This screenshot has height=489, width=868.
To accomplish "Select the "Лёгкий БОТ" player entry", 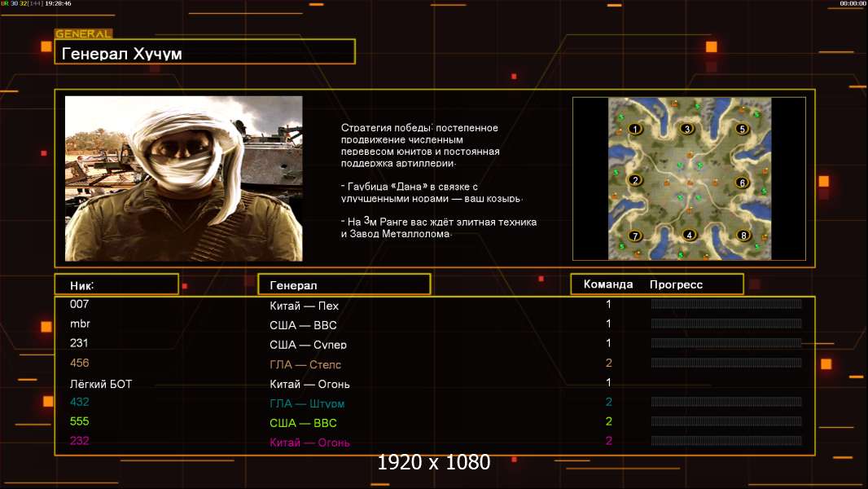I will tap(101, 384).
